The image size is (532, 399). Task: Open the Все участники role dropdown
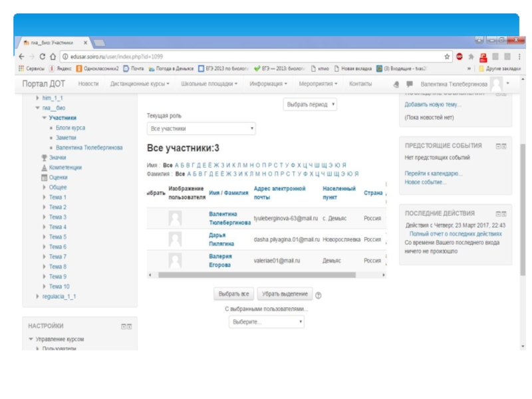click(x=201, y=129)
